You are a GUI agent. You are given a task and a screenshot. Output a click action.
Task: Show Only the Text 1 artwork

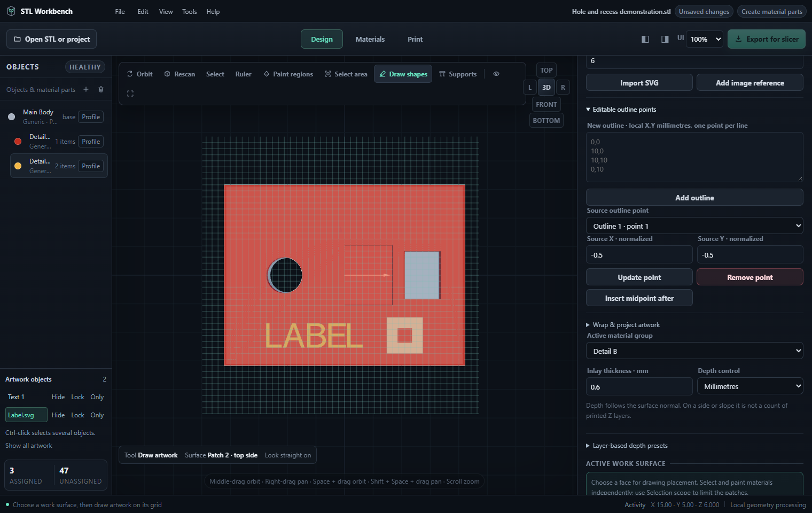[97, 397]
